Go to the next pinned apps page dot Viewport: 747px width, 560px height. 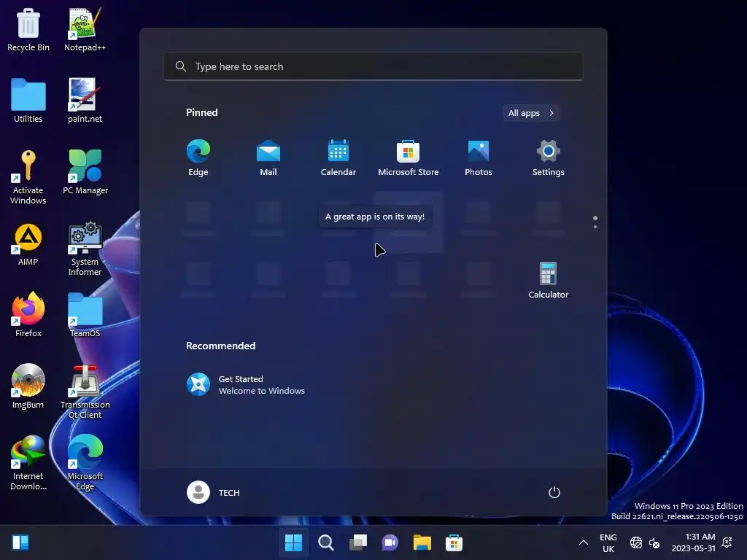(x=595, y=227)
